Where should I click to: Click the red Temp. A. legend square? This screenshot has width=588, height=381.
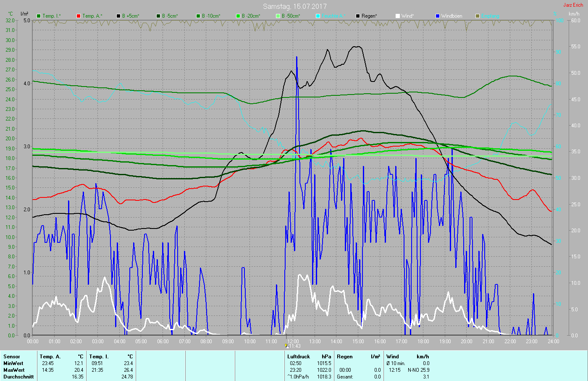pos(79,16)
